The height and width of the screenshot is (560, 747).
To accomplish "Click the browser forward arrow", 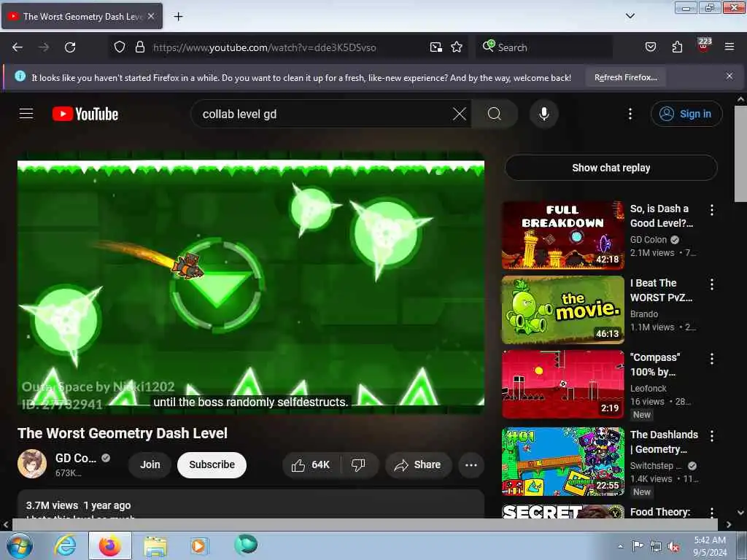I will click(43, 47).
